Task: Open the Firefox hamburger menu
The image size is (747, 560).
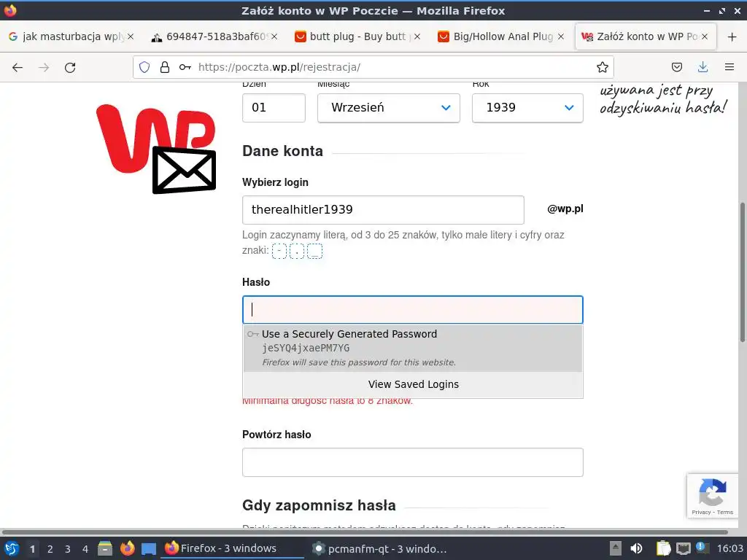Action: [729, 67]
